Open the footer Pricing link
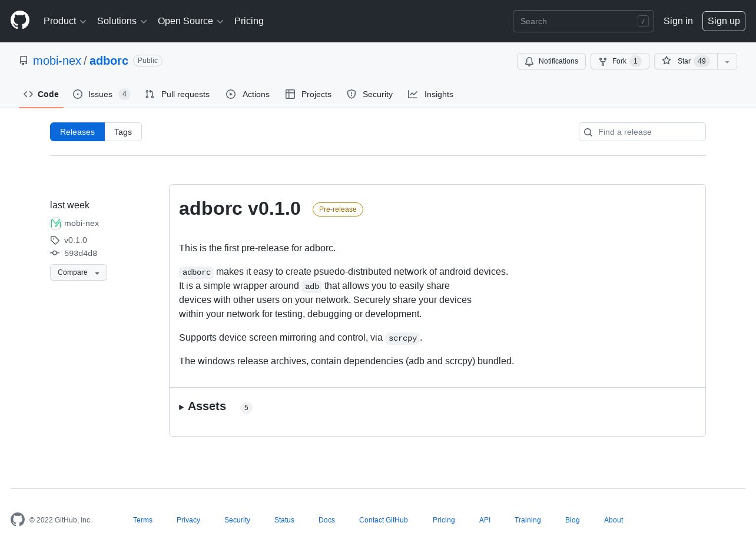 tap(444, 520)
